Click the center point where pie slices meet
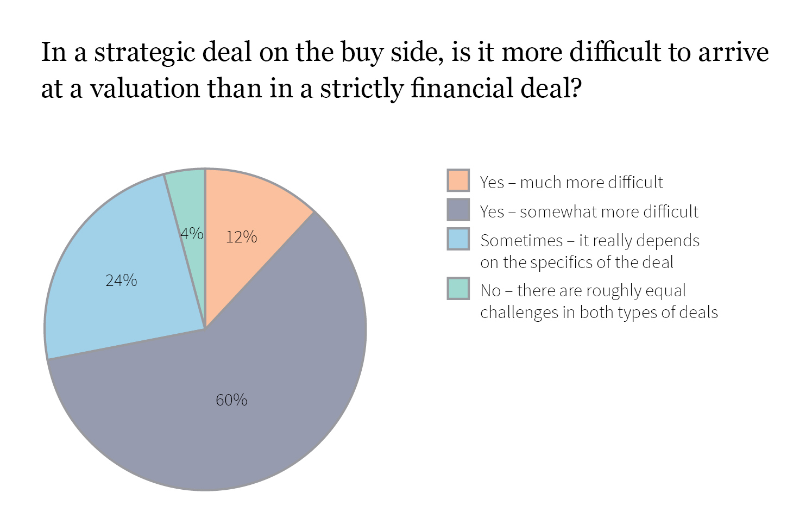The height and width of the screenshot is (530, 812). [x=205, y=328]
